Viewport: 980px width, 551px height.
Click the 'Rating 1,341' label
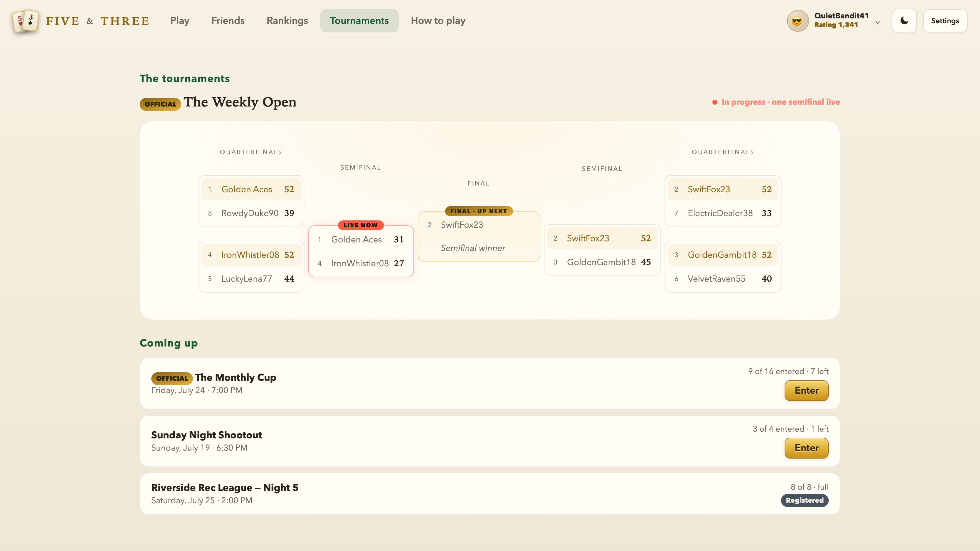tap(836, 25)
